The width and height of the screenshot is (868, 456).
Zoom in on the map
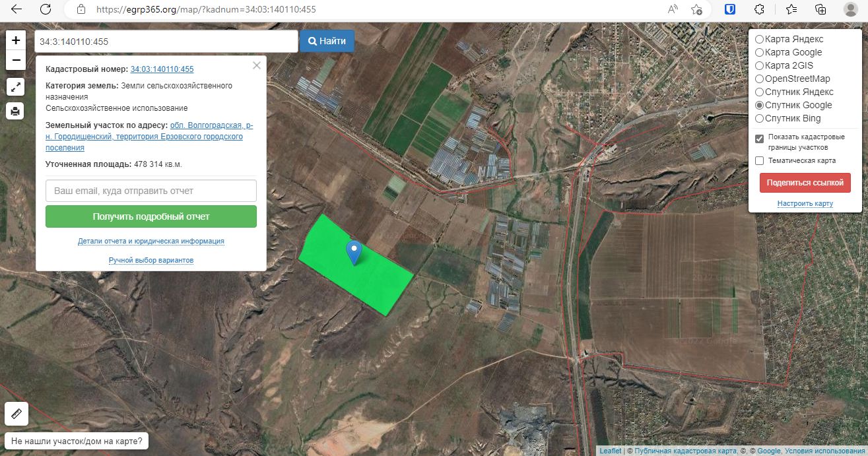coord(16,40)
